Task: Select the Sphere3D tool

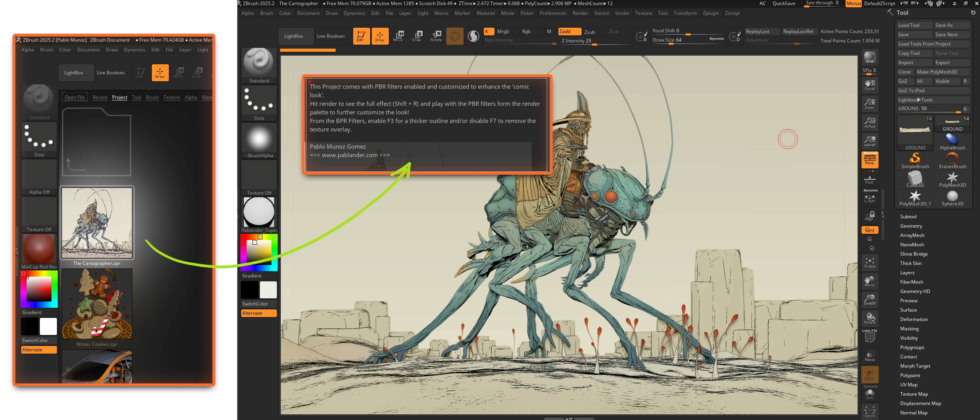Action: tap(952, 198)
